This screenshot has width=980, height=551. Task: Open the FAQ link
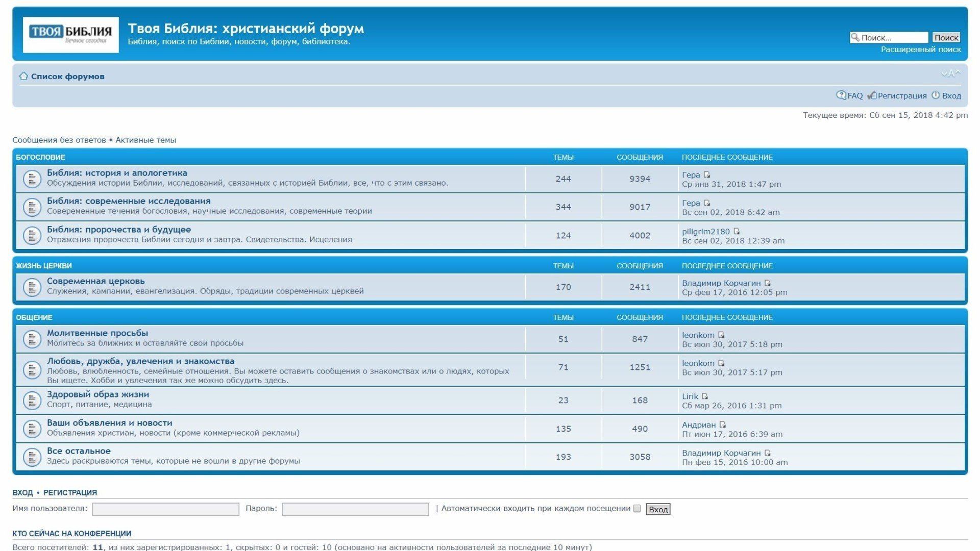855,96
